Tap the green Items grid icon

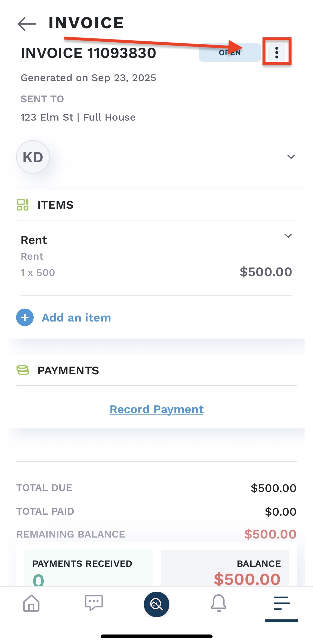(x=22, y=205)
